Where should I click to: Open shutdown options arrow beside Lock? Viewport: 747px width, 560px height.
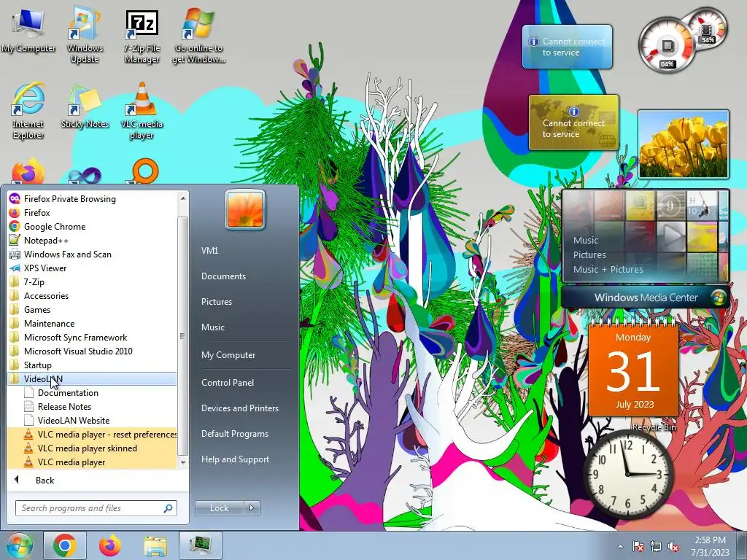coord(252,508)
